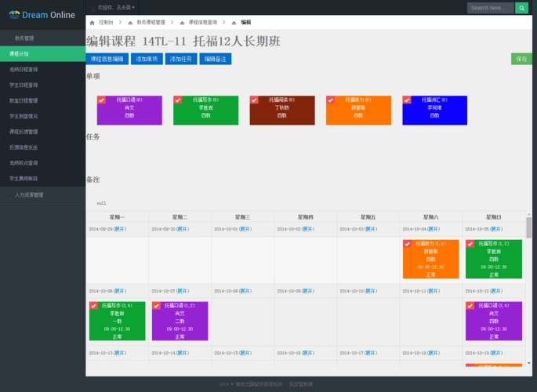Screen dimensions: 537x392
Task: Click the green 保存 button
Action: pyautogui.click(x=521, y=59)
